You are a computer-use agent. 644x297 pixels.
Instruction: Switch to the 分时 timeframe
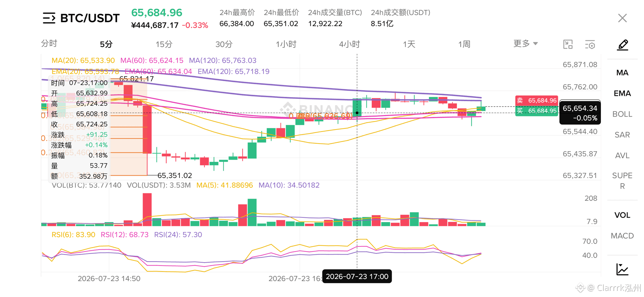click(x=49, y=44)
